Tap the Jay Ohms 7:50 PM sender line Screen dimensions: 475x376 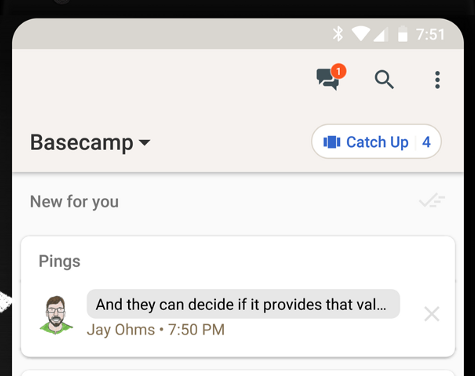click(x=156, y=330)
